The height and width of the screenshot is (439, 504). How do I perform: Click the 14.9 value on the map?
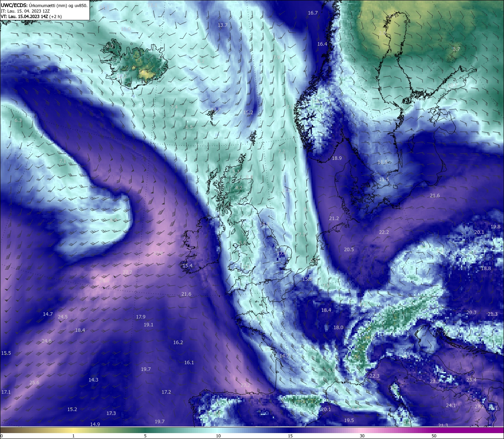click(95, 424)
